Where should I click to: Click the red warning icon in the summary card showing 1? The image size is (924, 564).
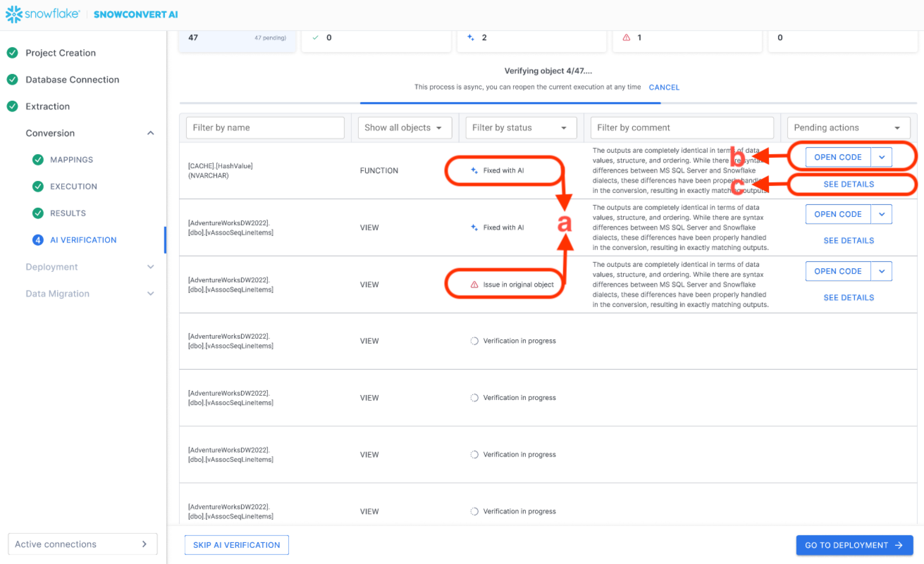click(626, 37)
